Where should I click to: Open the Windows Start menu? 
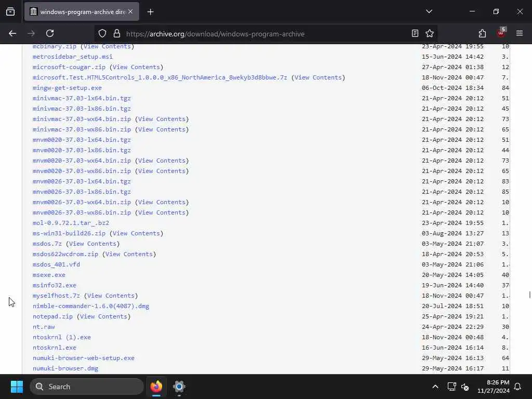[x=17, y=387]
